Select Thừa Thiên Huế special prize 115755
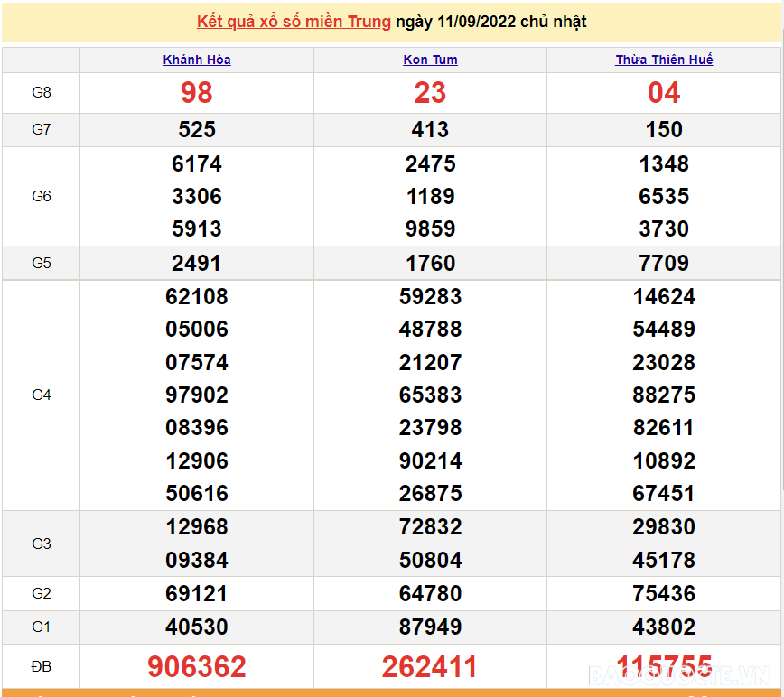Viewport: 784px width, 697px height. [664, 667]
